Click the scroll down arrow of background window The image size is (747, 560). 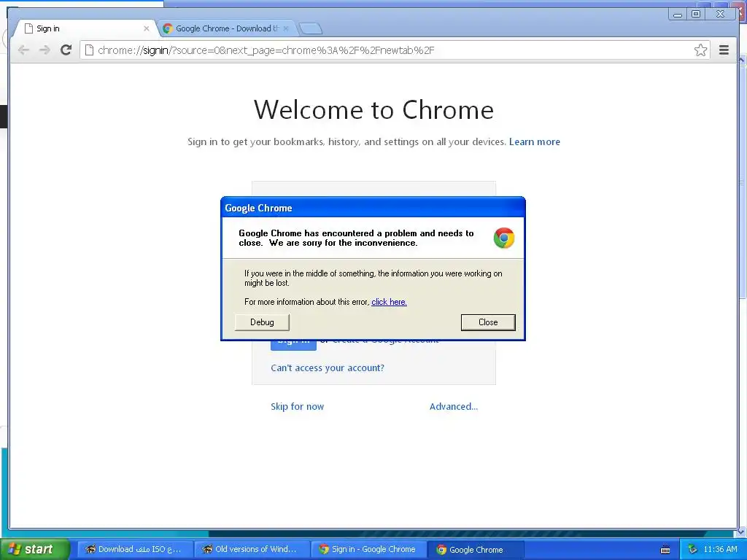point(742,532)
